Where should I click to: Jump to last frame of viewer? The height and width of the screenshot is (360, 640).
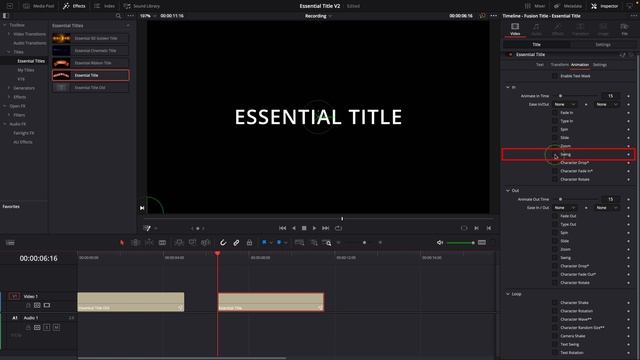(x=325, y=228)
